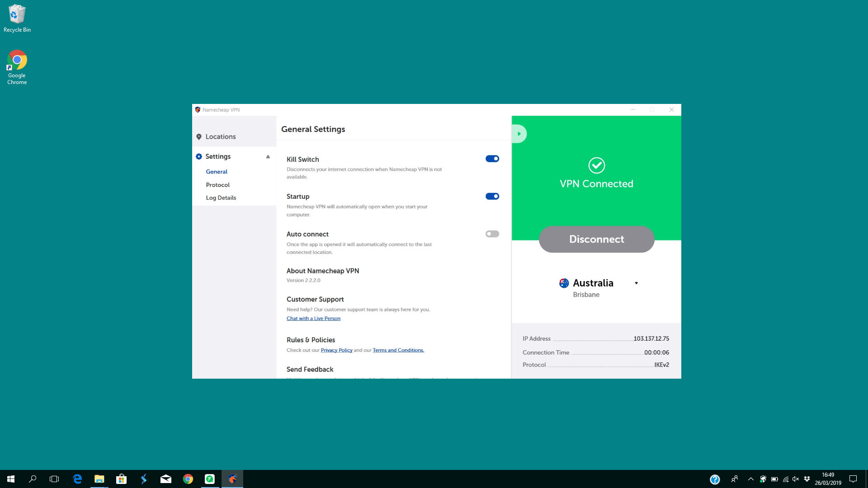Open the Privacy Policy link

[336, 350]
